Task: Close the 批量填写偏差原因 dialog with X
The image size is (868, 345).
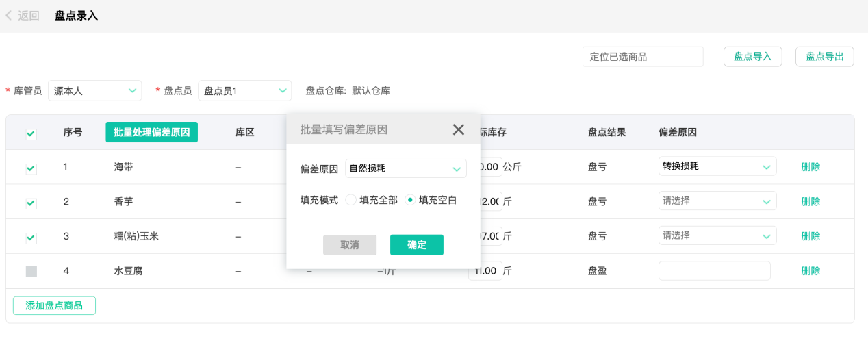Action: [458, 130]
